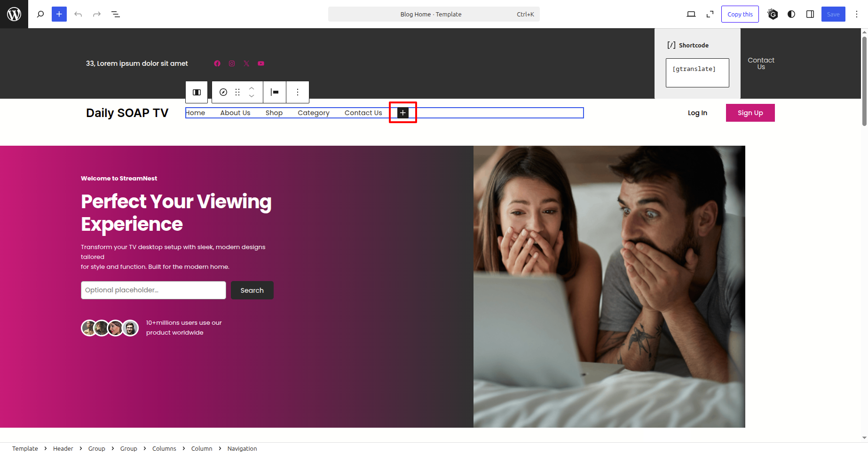Image resolution: width=868 pixels, height=454 pixels.
Task: Click the Navigation block compass icon
Action: [x=223, y=92]
